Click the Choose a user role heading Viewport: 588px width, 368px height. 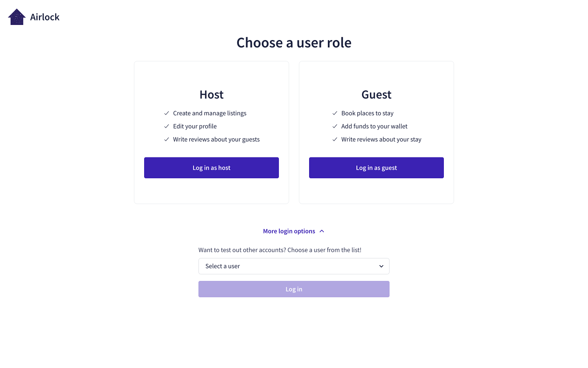click(294, 43)
